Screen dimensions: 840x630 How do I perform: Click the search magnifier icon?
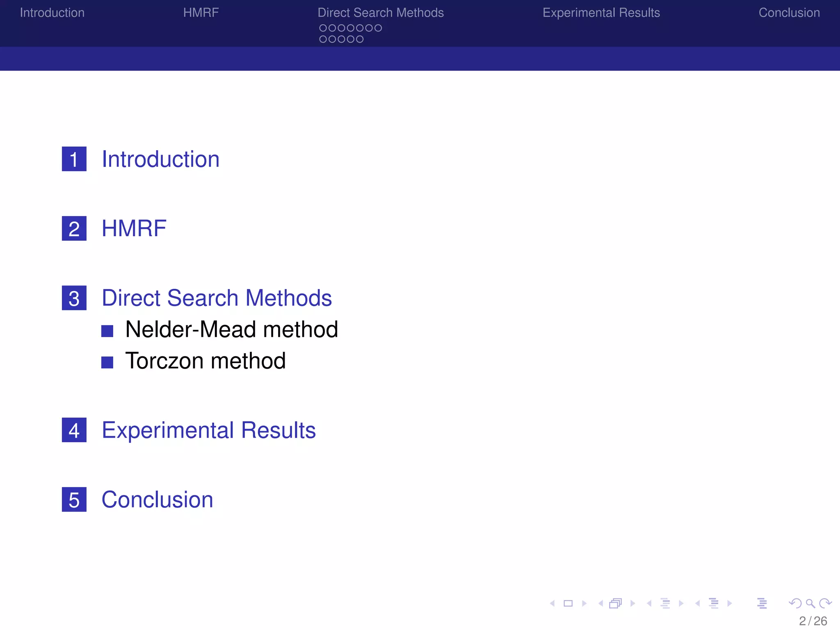tap(810, 603)
